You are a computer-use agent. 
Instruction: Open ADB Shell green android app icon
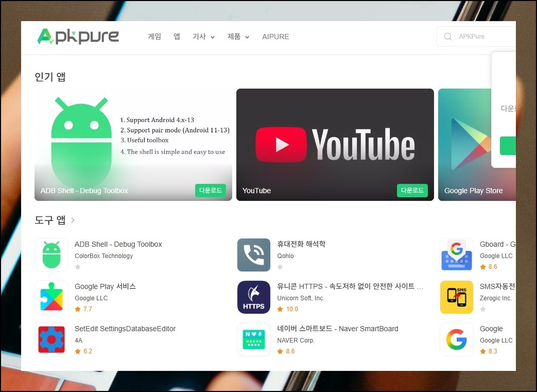(51, 255)
